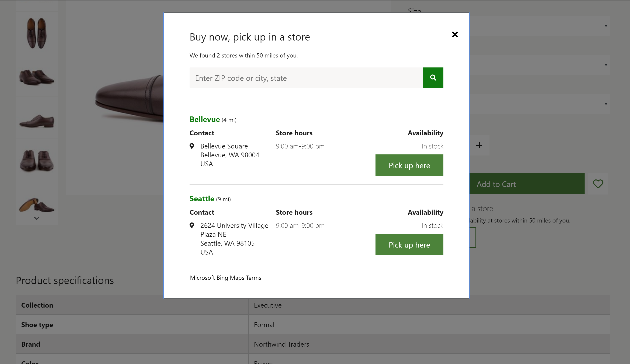Click the wishlist heart icon
This screenshot has width=630, height=364.
pyautogui.click(x=599, y=184)
